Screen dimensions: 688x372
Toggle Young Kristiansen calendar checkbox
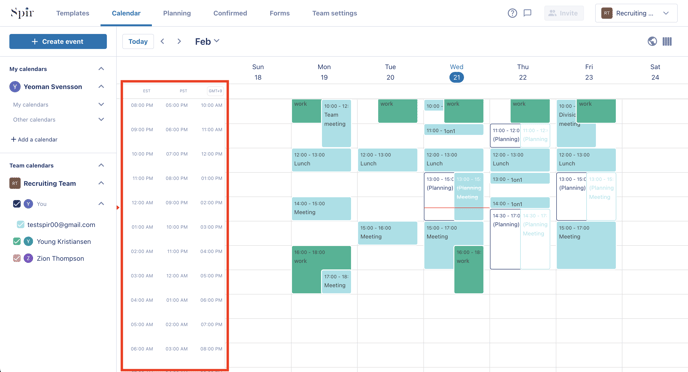(x=17, y=241)
